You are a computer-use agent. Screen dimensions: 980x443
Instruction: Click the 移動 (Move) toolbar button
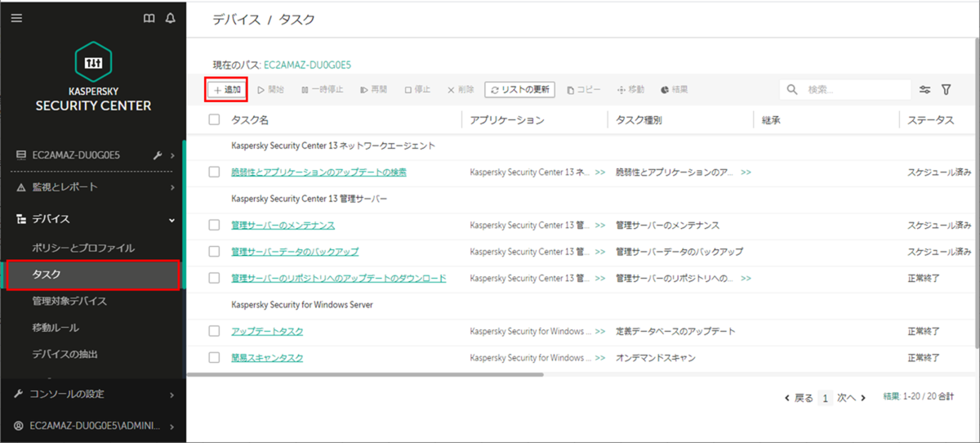pyautogui.click(x=630, y=89)
